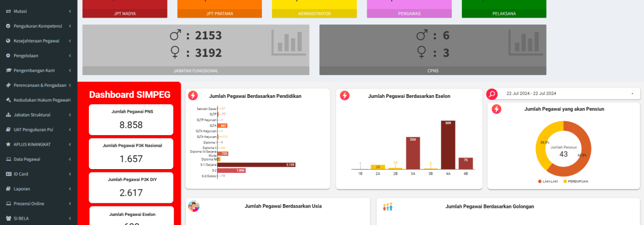Toggle the PEREMPUAN legend item
Screen dimensions: 644x225
(575, 181)
